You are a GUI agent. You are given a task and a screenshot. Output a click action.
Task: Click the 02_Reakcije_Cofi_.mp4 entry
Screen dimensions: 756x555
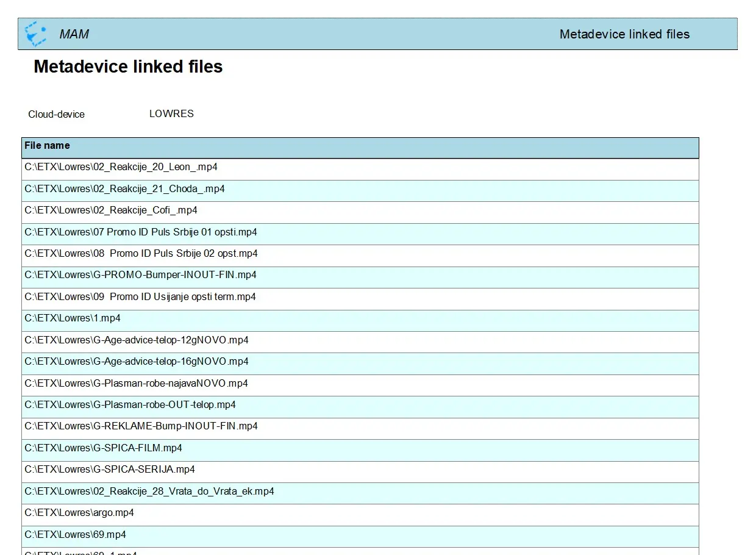111,210
